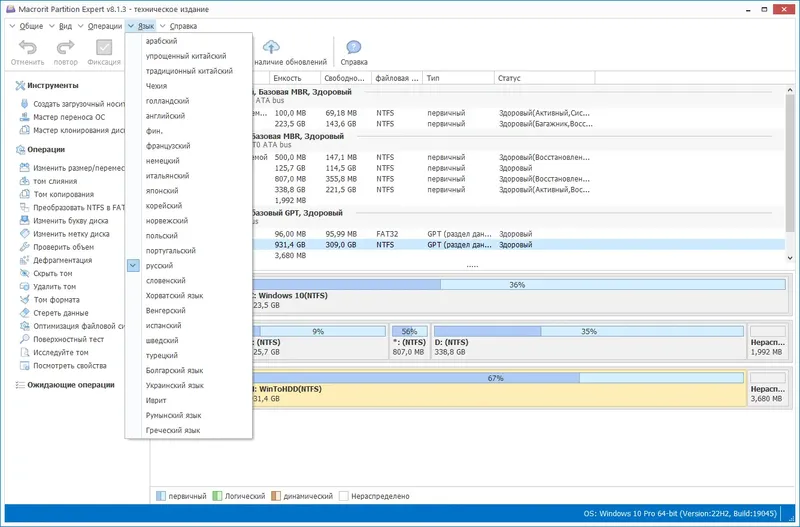This screenshot has height=527, width=800.
Task: Choose Greek (Греческий язык) from language menu
Action: (x=173, y=430)
